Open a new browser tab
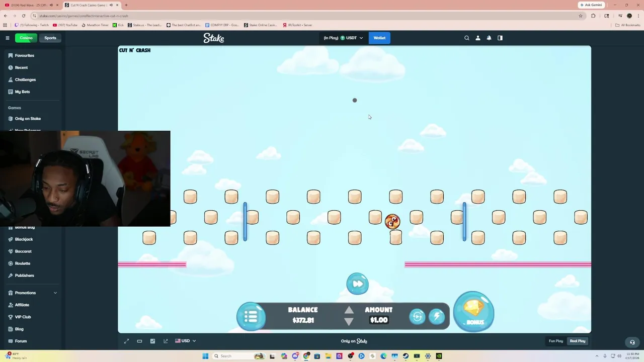The height and width of the screenshot is (362, 644). point(126,5)
